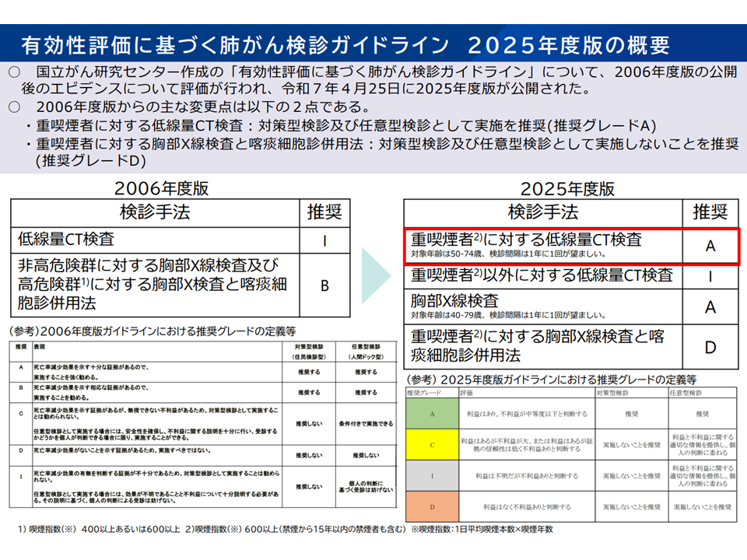Image resolution: width=747 pixels, height=560 pixels.
Task: Click grade B in the 2006年度版 table
Action: tap(324, 285)
